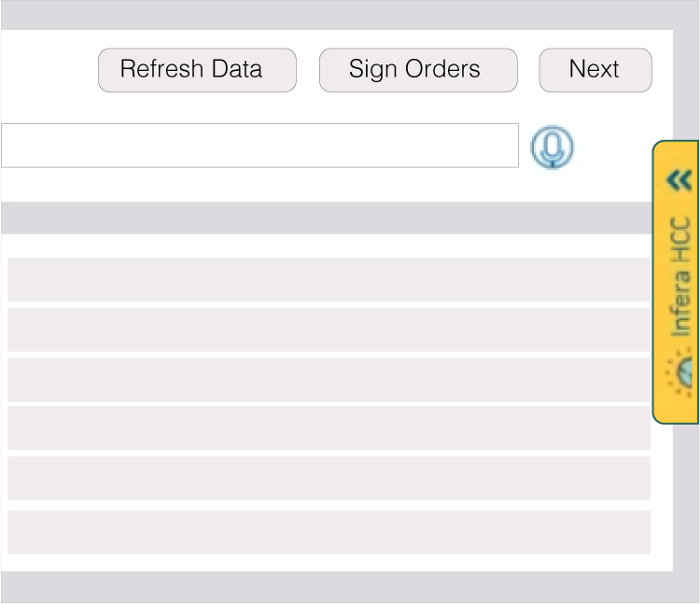Select the fourth empty row in the list
The height and width of the screenshot is (604, 700).
coord(329,428)
